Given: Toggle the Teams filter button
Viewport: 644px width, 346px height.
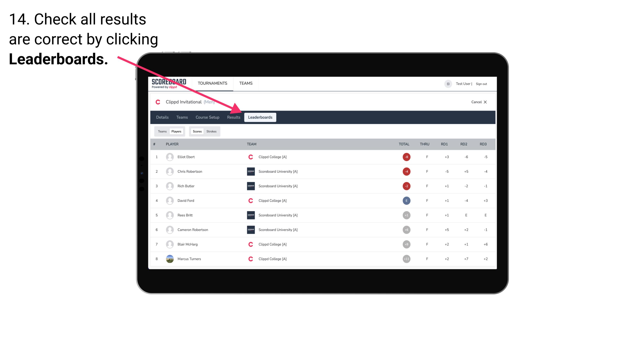Looking at the screenshot, I should (161, 131).
